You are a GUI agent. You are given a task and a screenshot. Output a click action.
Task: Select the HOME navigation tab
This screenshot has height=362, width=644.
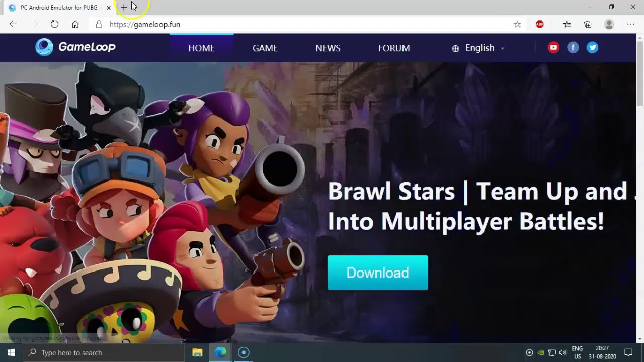(x=201, y=48)
